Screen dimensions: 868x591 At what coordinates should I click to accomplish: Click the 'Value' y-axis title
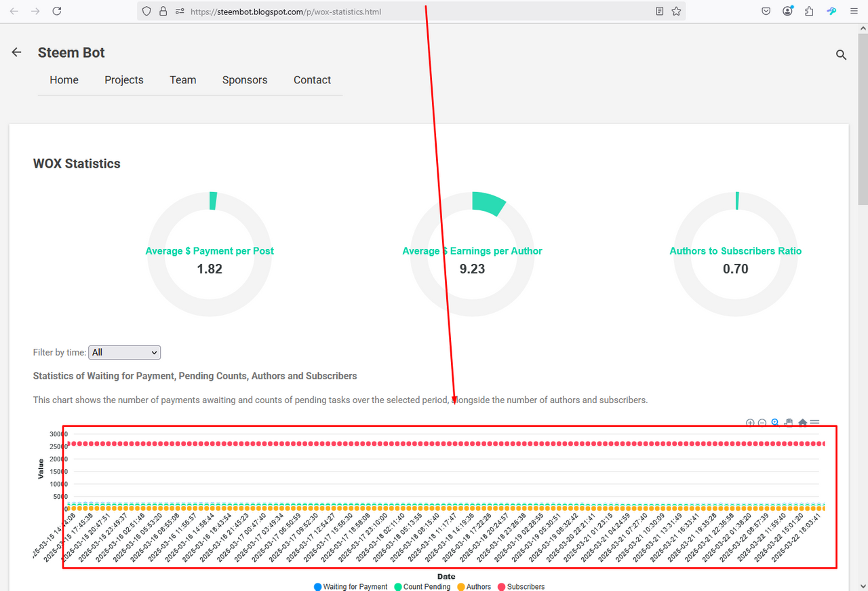click(x=41, y=468)
